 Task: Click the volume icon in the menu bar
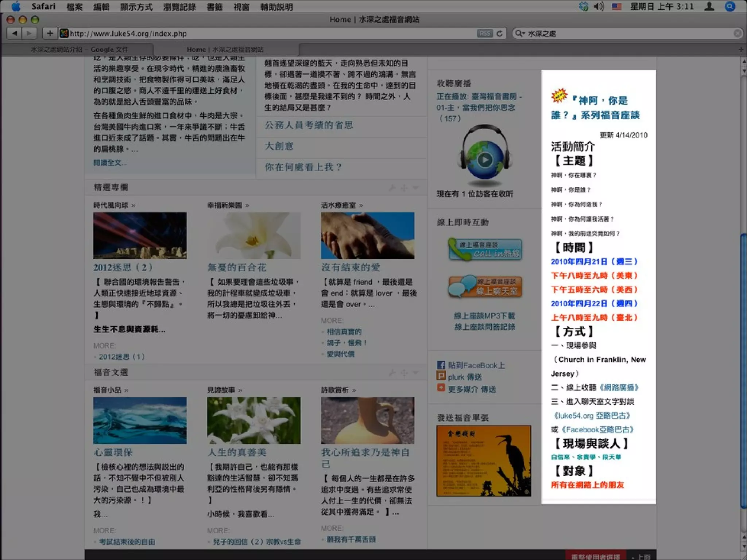click(599, 7)
